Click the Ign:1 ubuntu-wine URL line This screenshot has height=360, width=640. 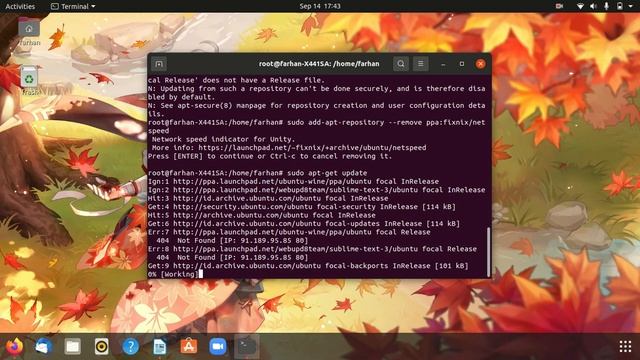click(x=293, y=181)
